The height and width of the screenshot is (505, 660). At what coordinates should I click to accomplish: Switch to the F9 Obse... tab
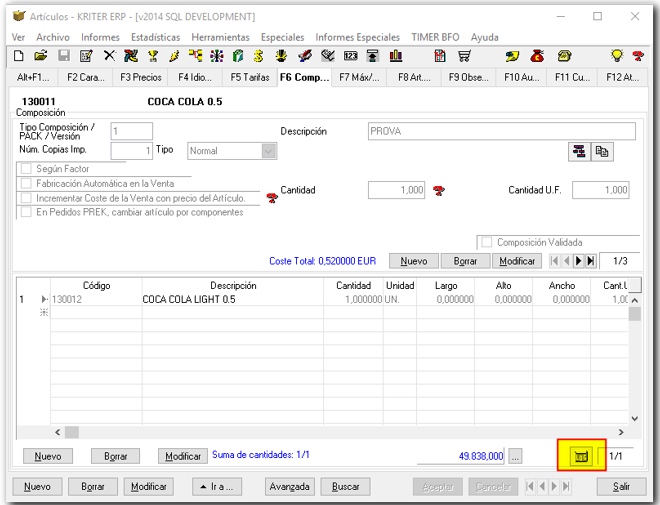coord(468,77)
